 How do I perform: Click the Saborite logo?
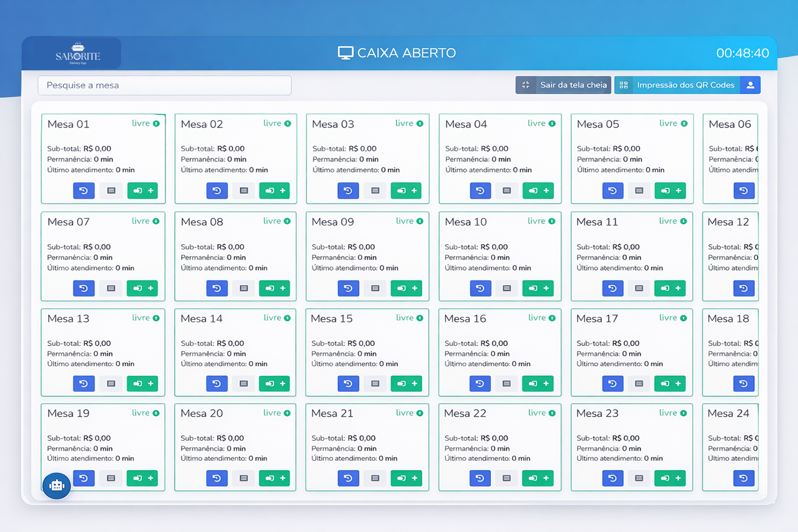pos(78,54)
